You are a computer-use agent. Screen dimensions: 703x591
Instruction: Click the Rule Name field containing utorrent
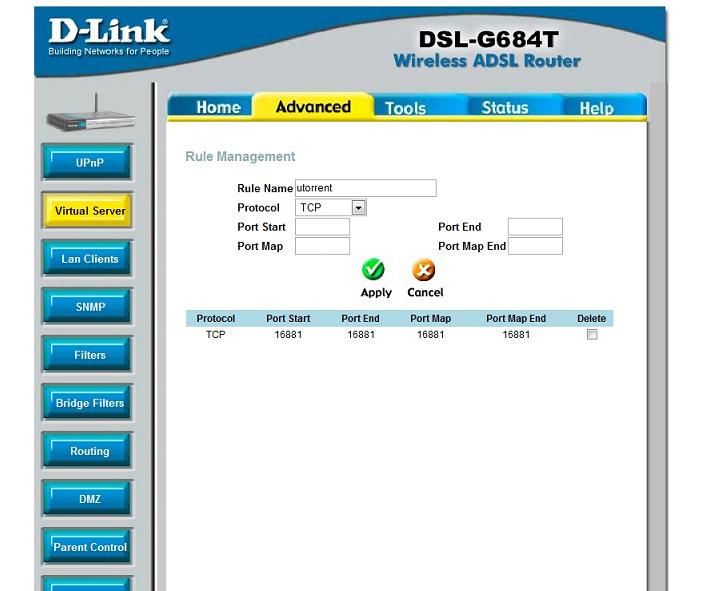click(x=366, y=188)
